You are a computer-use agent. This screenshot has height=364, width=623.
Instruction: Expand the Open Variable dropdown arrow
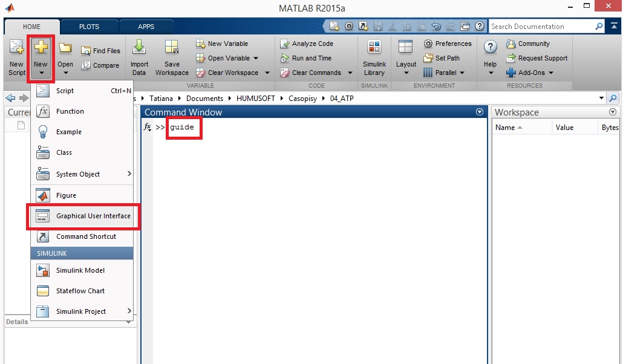click(256, 59)
